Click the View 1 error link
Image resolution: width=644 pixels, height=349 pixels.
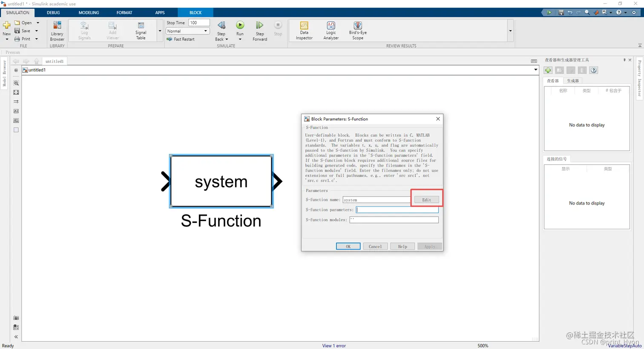coord(334,346)
